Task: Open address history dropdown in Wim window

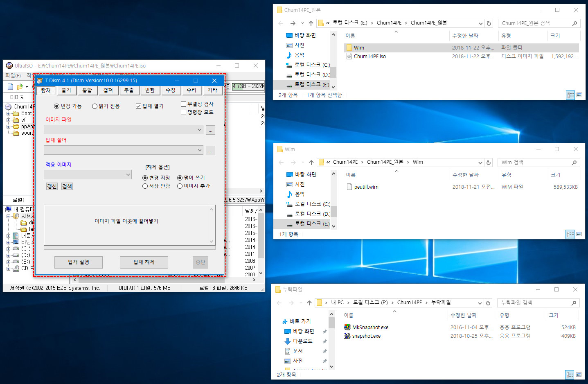Action: click(480, 163)
